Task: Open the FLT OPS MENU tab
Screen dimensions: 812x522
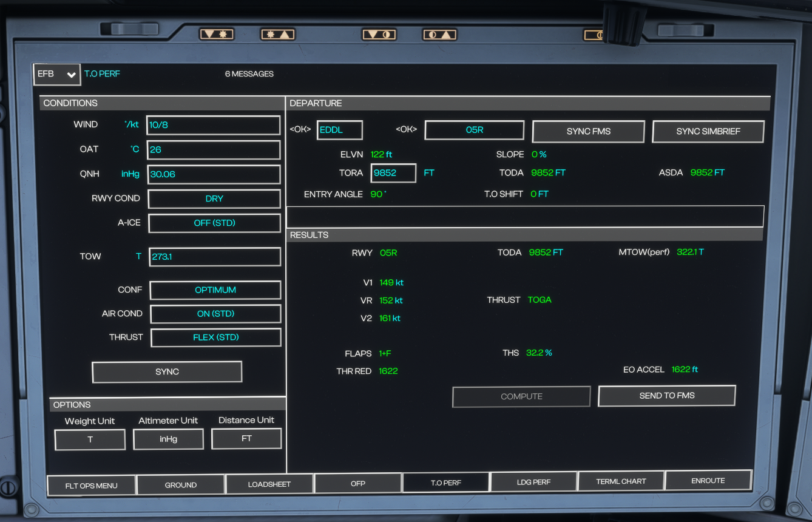Action: coord(92,485)
